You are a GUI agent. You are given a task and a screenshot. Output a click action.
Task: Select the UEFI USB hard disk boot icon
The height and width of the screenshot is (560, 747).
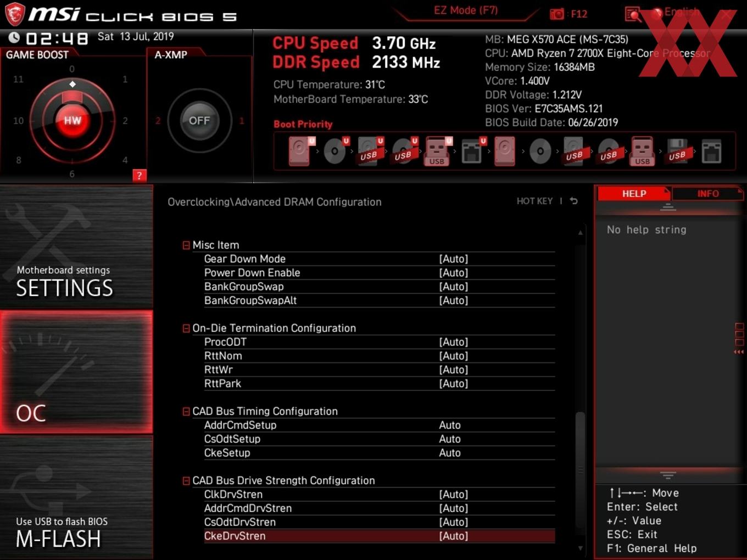(370, 151)
